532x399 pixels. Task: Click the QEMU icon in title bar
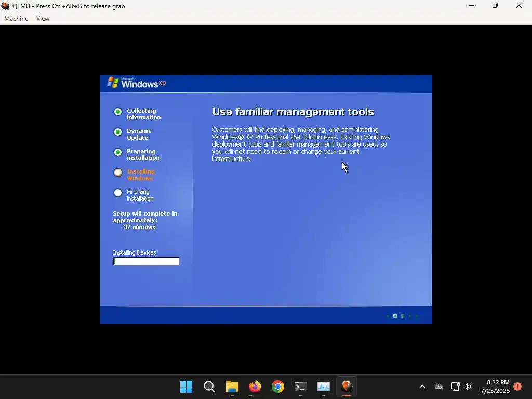pyautogui.click(x=5, y=6)
